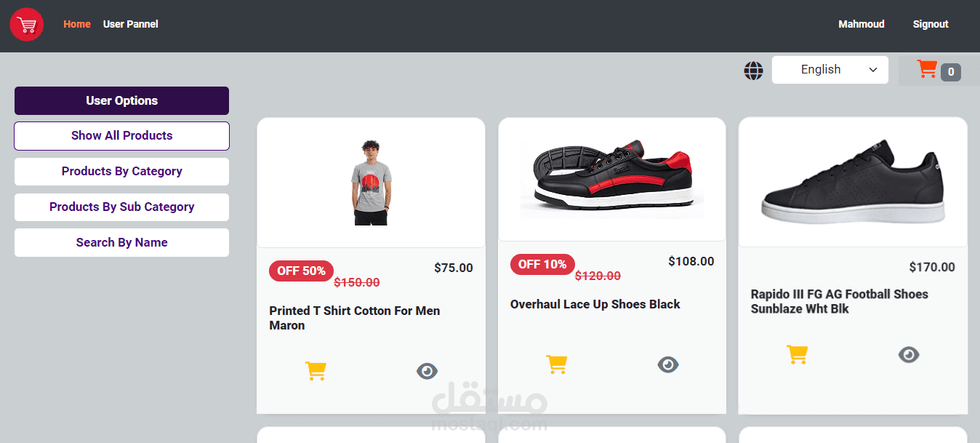The image size is (980, 443).
Task: View Overhaul Lace Up Shoes quick preview
Action: click(x=668, y=364)
